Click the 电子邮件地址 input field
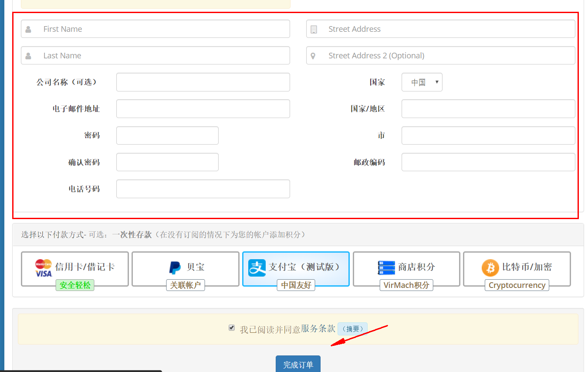 coord(203,109)
